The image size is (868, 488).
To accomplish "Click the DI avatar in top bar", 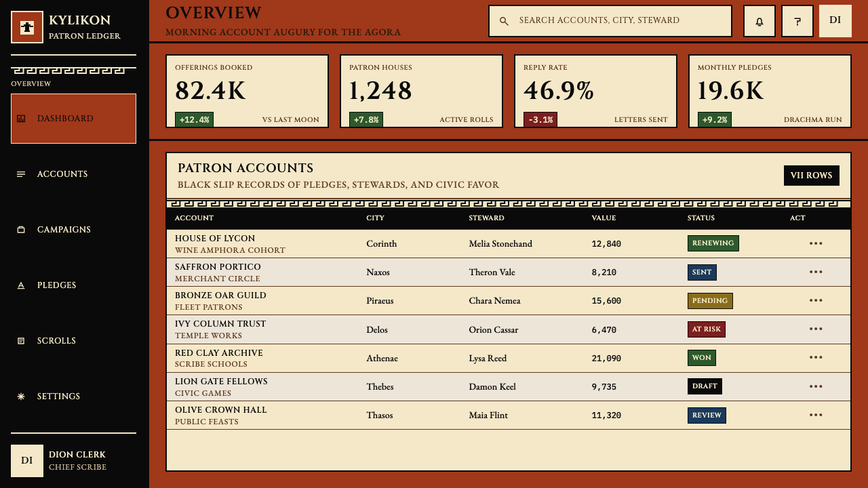I will point(835,20).
